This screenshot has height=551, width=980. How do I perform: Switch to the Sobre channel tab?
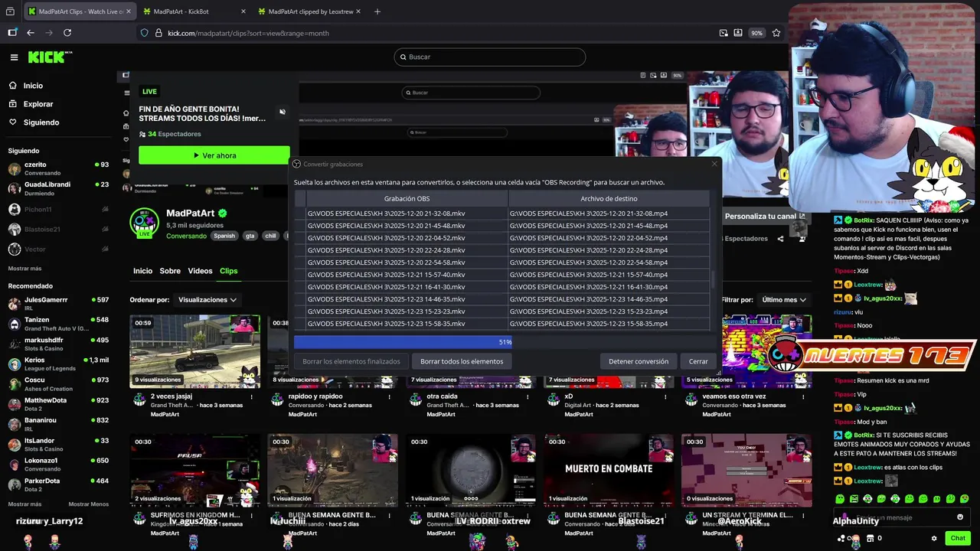(170, 271)
